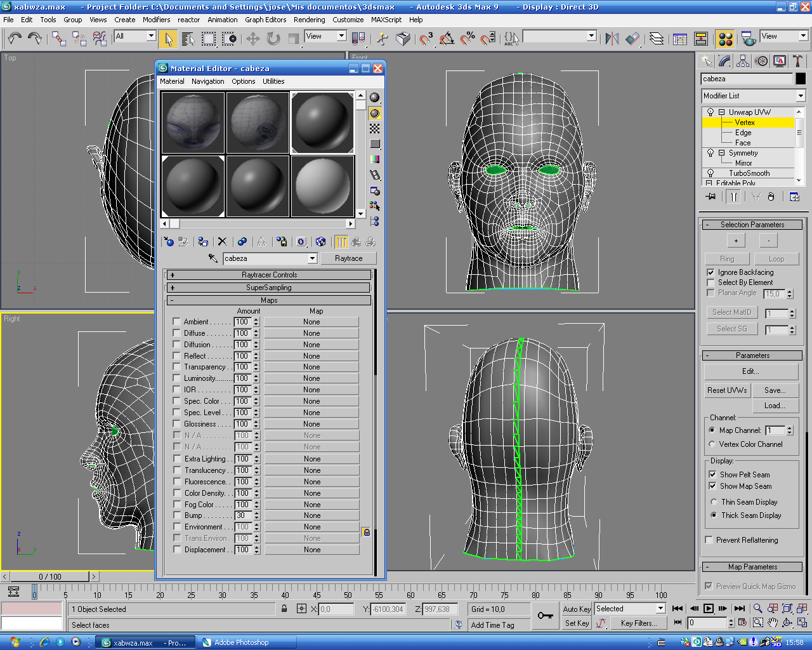Click the object color swatch beside cabeza
812x650 pixels.
[801, 79]
